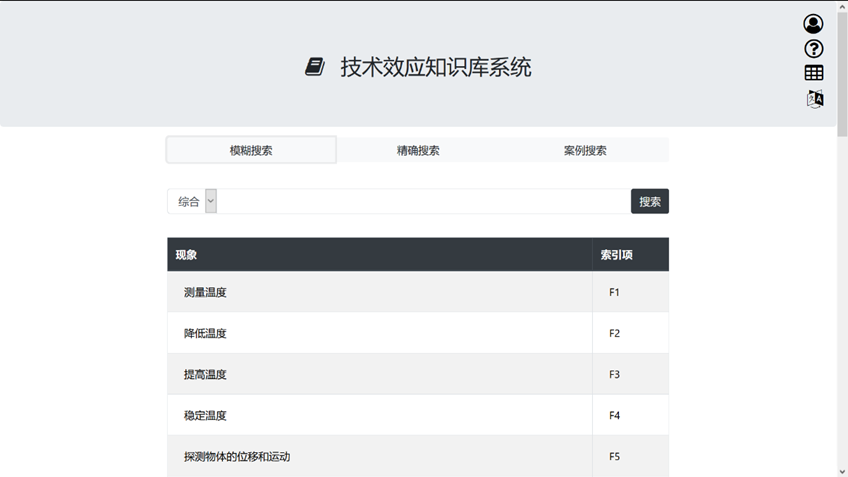This screenshot has height=477, width=848.
Task: Click the table grid view icon
Action: [814, 72]
